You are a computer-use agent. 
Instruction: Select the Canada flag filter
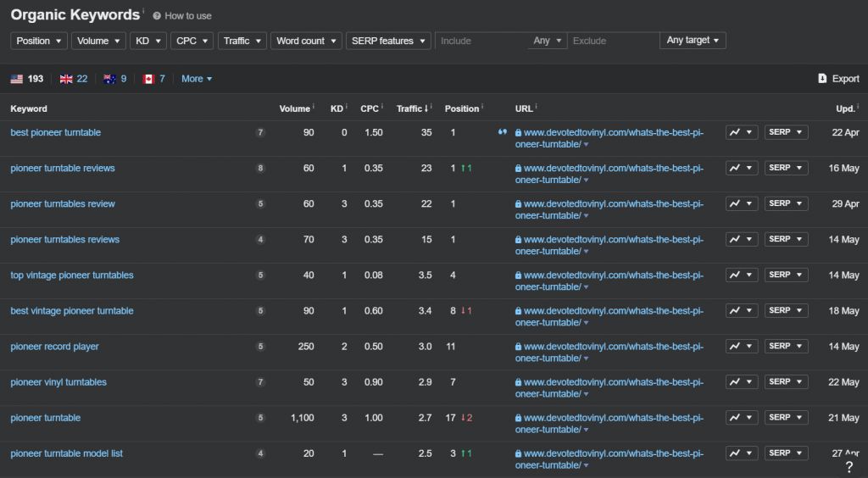148,79
